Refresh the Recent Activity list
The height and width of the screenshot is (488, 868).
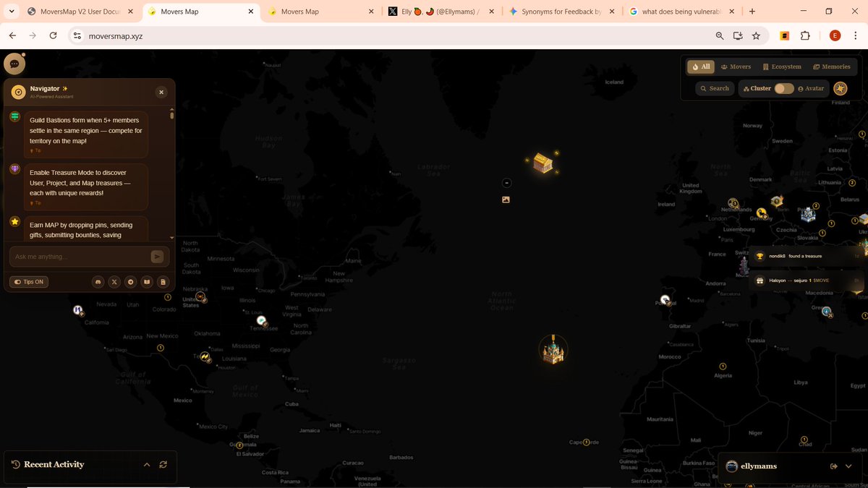(x=163, y=465)
